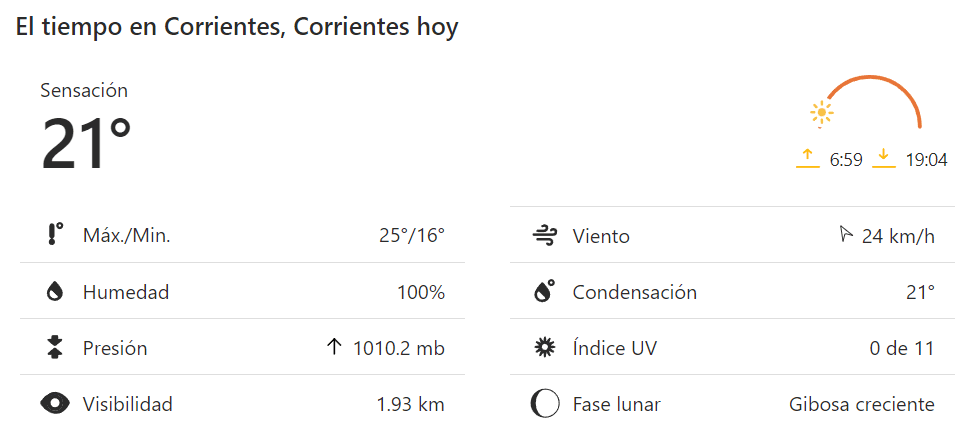
Task: Click the wind direction arrow icon
Action: pos(846,235)
